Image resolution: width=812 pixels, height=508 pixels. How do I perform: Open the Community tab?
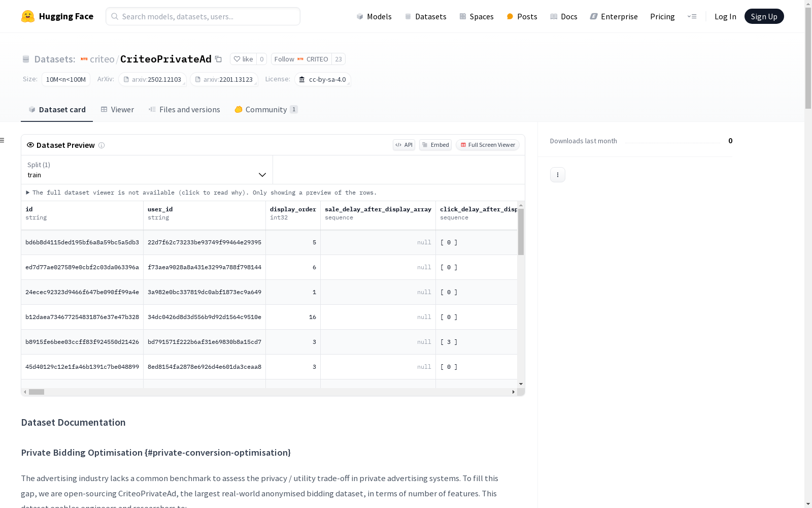pos(266,110)
